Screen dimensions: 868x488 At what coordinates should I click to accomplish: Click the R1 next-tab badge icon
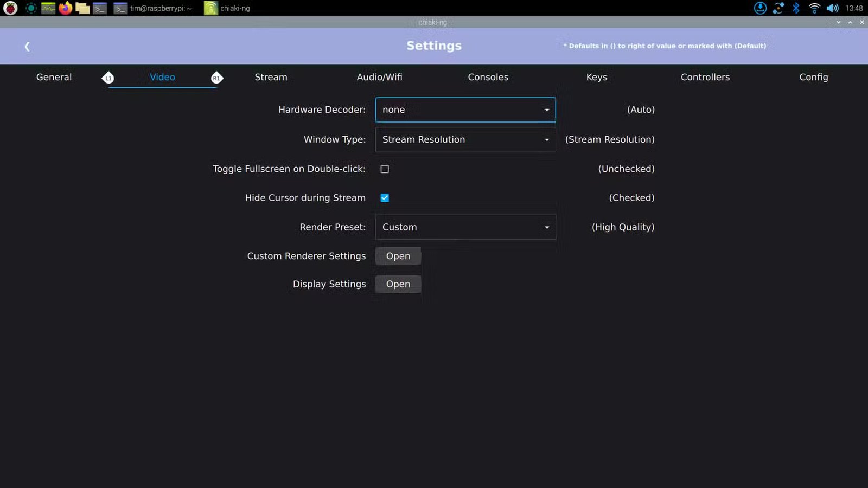pyautogui.click(x=217, y=78)
